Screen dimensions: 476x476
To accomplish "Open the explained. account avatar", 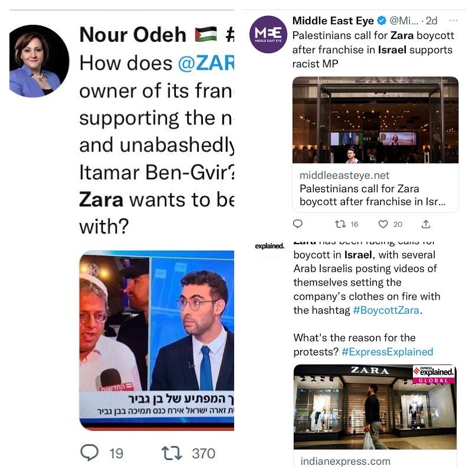I will tap(270, 246).
